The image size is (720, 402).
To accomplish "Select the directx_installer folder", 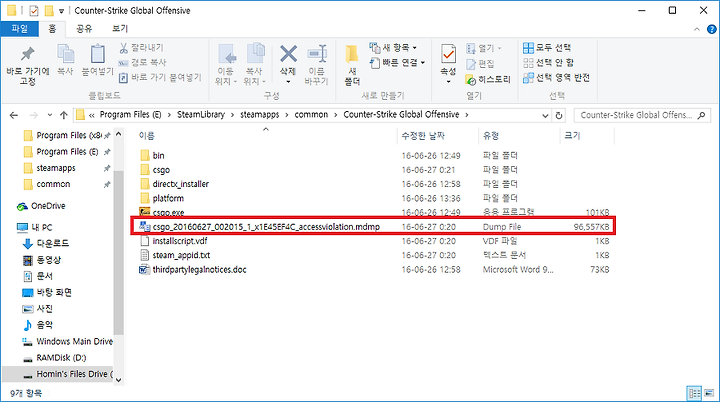I will (x=180, y=184).
